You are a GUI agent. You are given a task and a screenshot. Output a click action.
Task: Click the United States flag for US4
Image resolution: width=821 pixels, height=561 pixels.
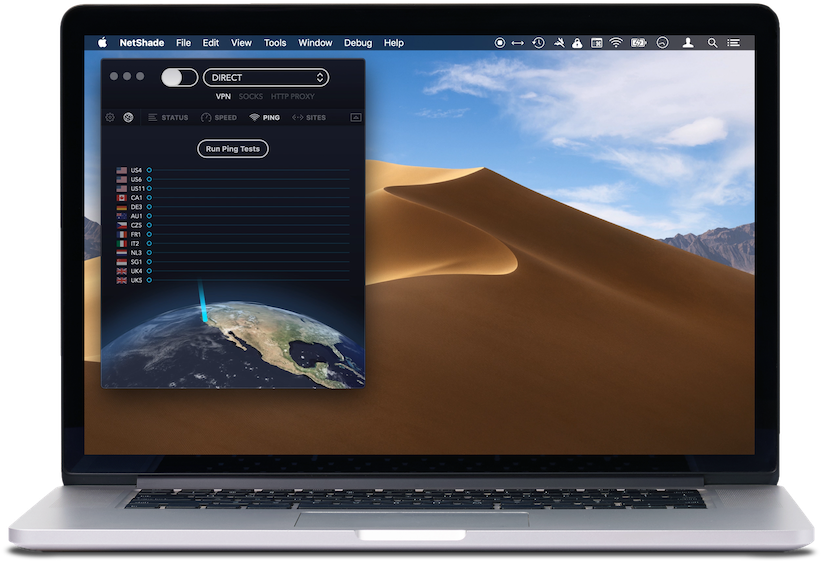121,170
